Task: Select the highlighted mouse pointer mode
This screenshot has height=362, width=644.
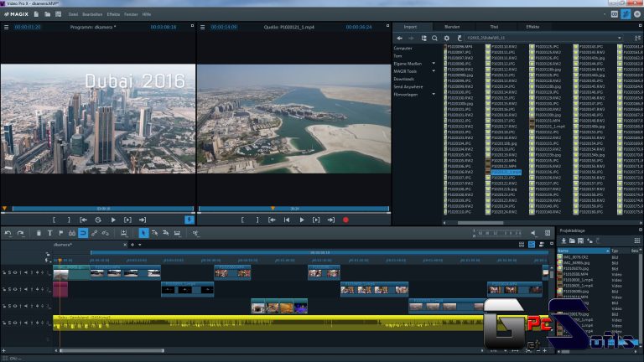Action: click(143, 233)
